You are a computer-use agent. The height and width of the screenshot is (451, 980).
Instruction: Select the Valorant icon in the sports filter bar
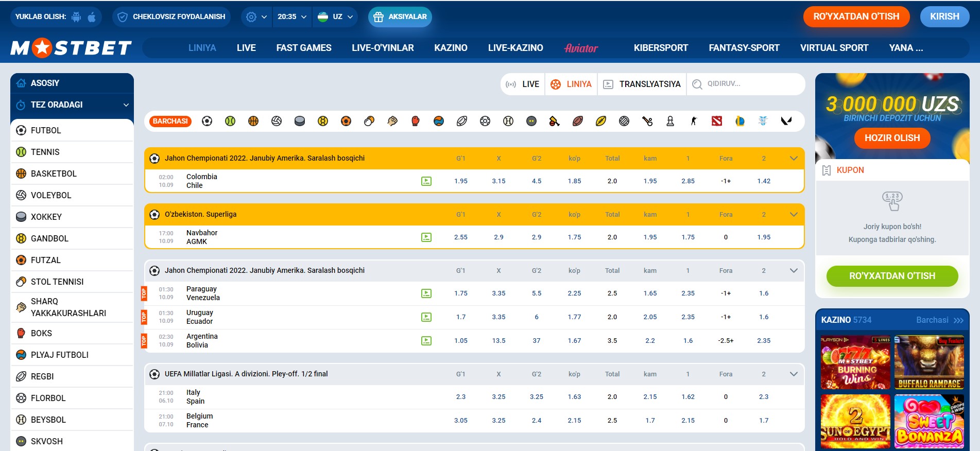(x=786, y=121)
